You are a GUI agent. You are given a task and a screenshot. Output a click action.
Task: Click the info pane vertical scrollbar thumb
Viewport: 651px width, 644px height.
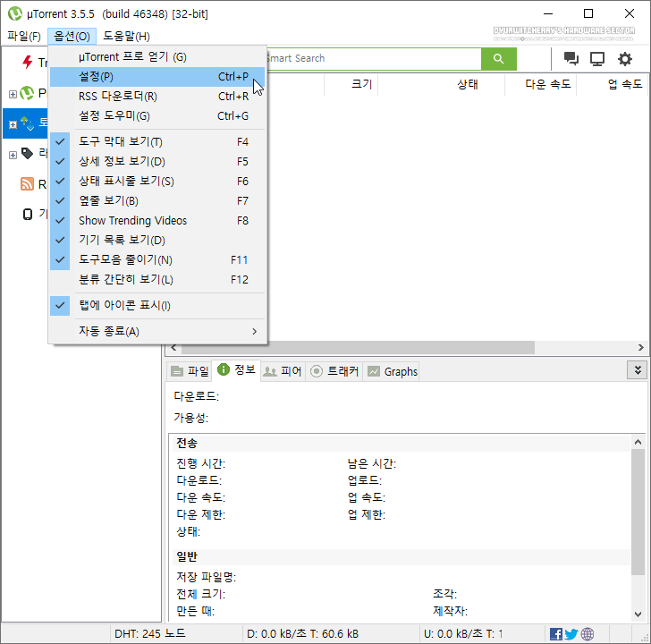tap(638, 512)
